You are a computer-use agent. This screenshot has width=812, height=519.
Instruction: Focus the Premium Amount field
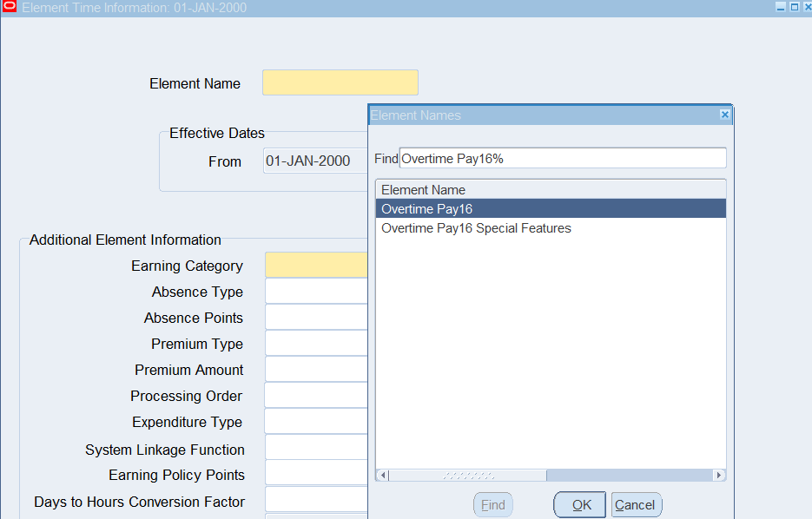point(316,370)
